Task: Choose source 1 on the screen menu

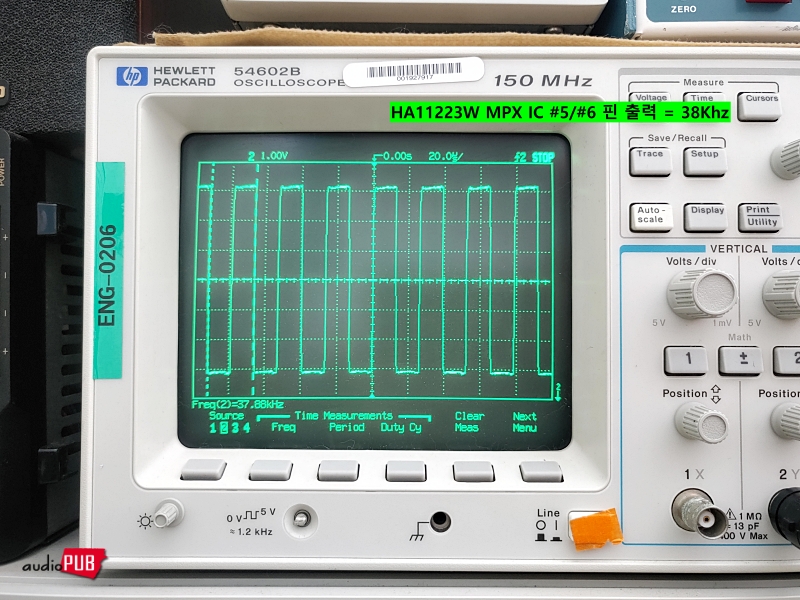Action: (x=213, y=428)
